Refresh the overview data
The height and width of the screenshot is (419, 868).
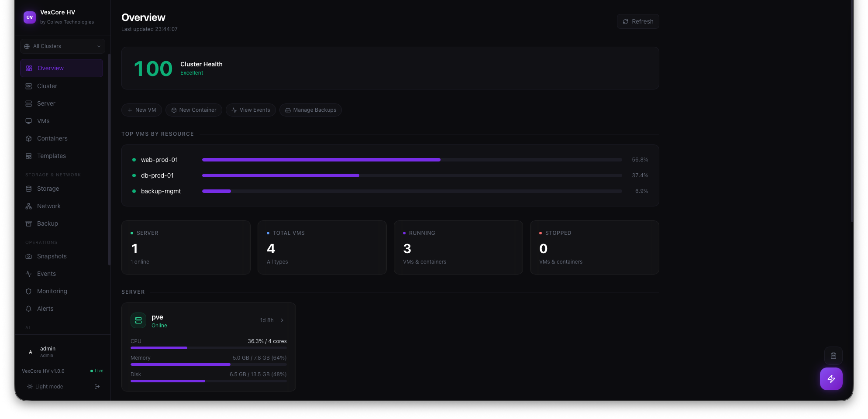point(638,21)
